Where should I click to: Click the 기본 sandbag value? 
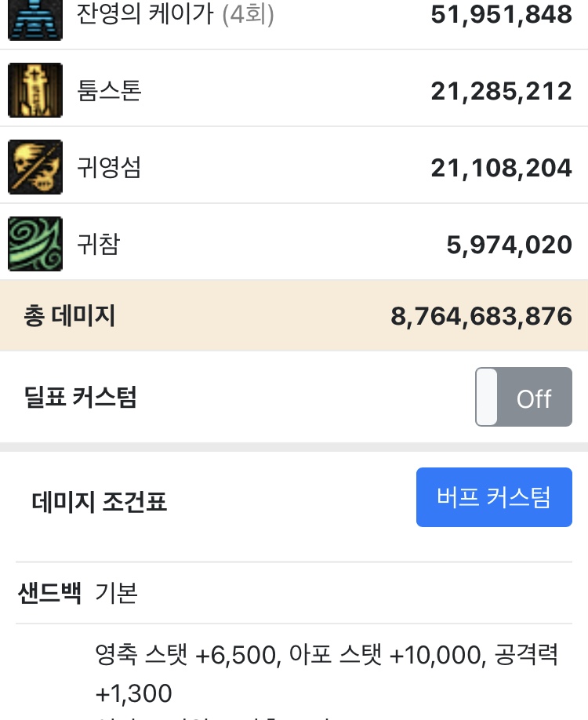tap(117, 593)
